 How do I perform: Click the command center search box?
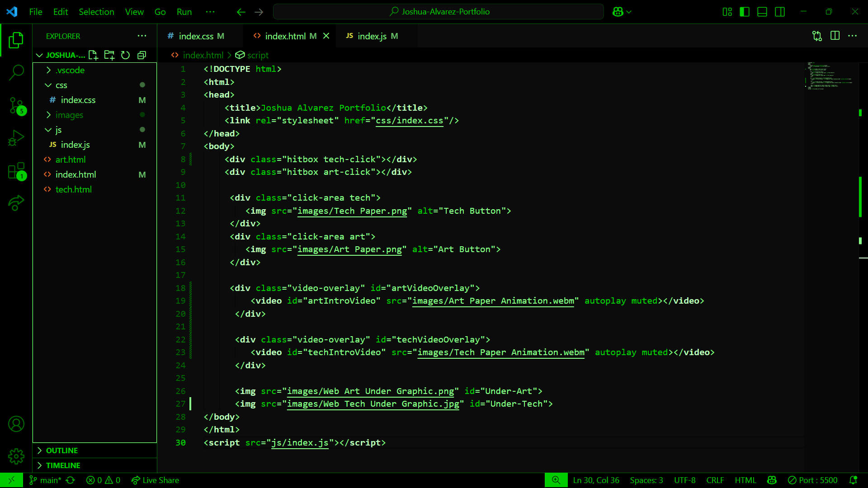click(439, 12)
